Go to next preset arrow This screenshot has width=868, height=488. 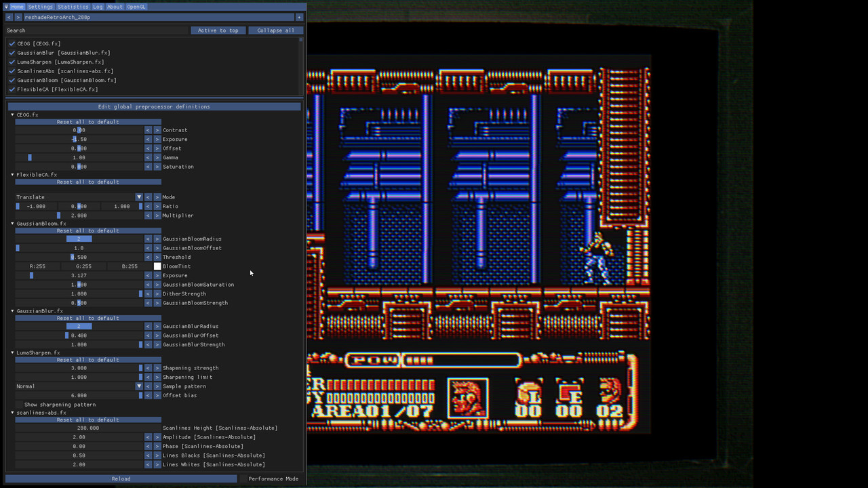18,17
